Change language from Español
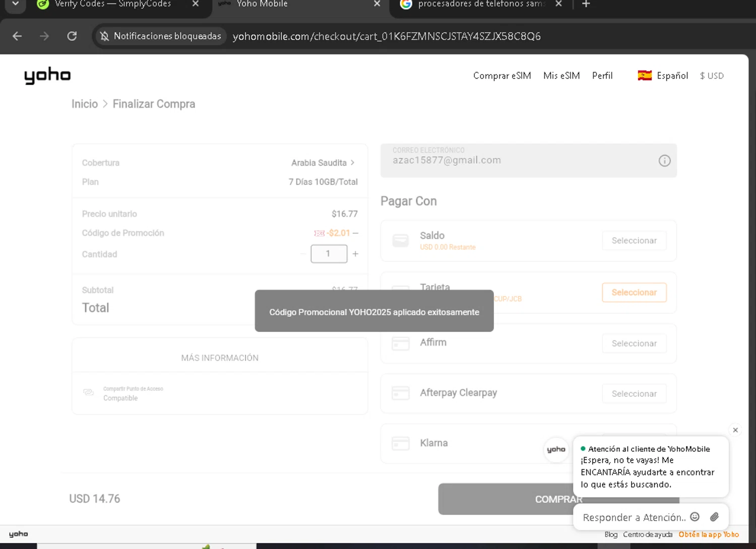Image resolution: width=756 pixels, height=549 pixels. [663, 76]
